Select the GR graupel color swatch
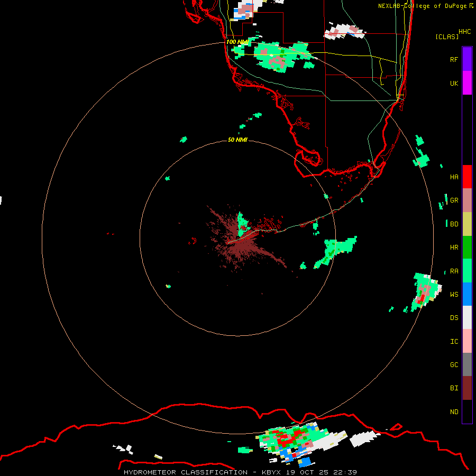The width and height of the screenshot is (476, 476). click(x=467, y=200)
